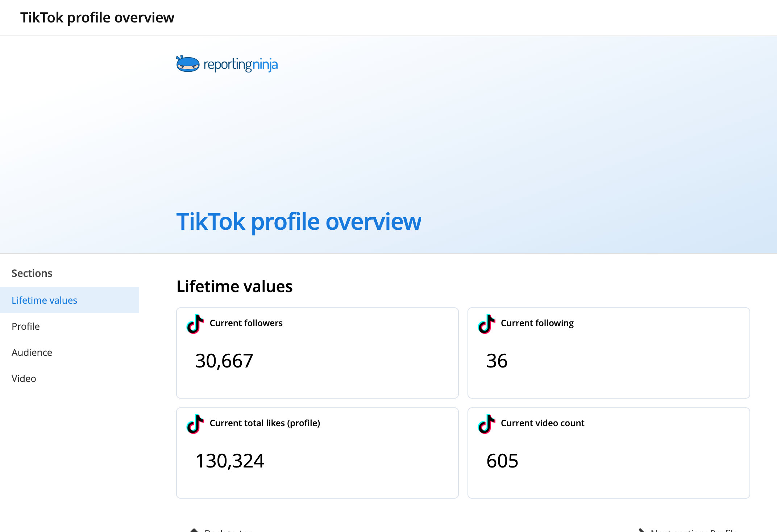
Task: Select Lifetime values in Sections sidebar
Action: coord(70,300)
